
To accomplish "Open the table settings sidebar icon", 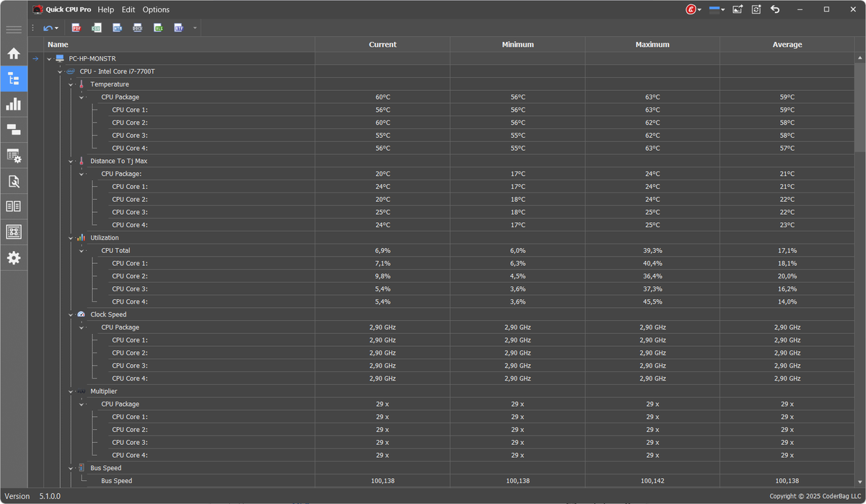I will [14, 155].
